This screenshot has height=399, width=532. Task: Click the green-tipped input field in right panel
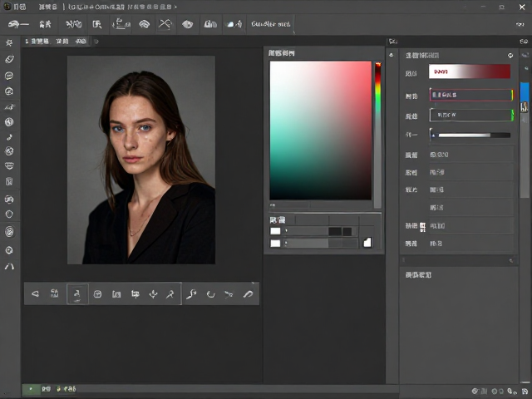[x=471, y=115]
